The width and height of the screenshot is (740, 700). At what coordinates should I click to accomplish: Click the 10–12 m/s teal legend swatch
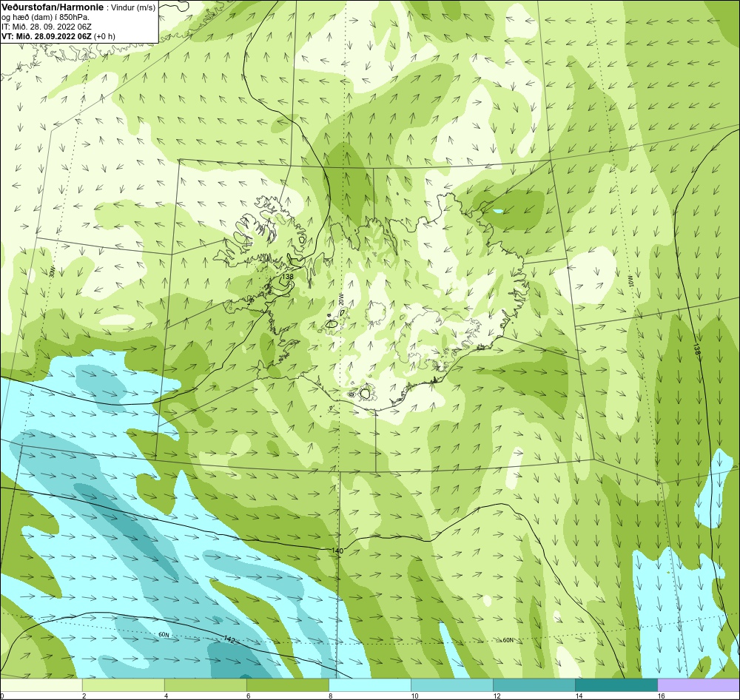(x=451, y=685)
